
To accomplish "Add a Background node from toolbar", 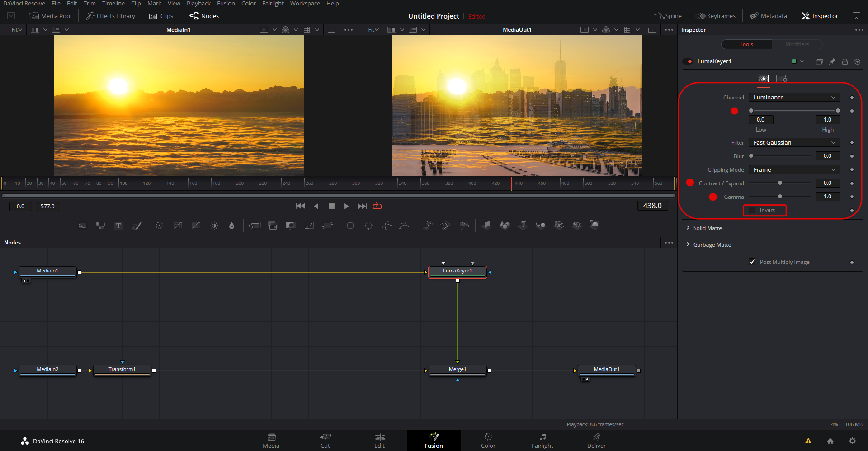I will click(82, 225).
